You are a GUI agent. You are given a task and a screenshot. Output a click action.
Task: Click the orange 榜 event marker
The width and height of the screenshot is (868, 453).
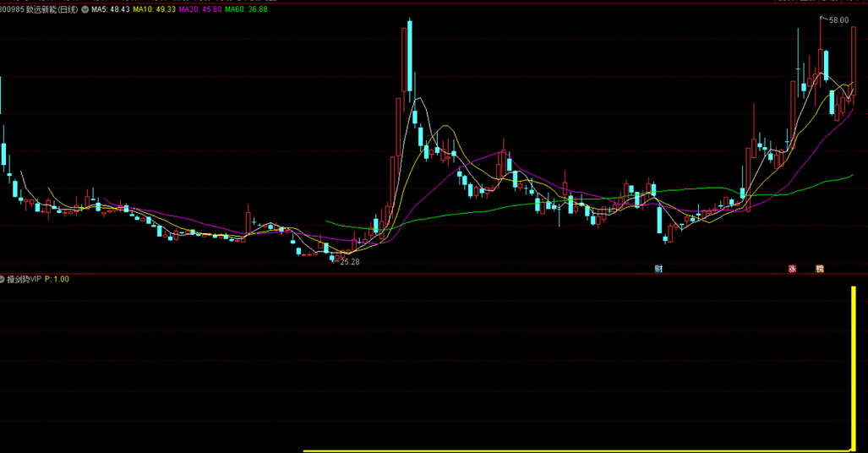point(820,269)
